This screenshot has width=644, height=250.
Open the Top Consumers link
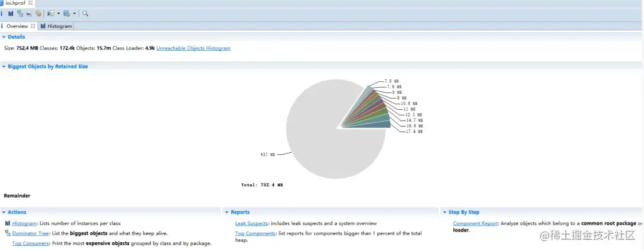(x=30, y=243)
